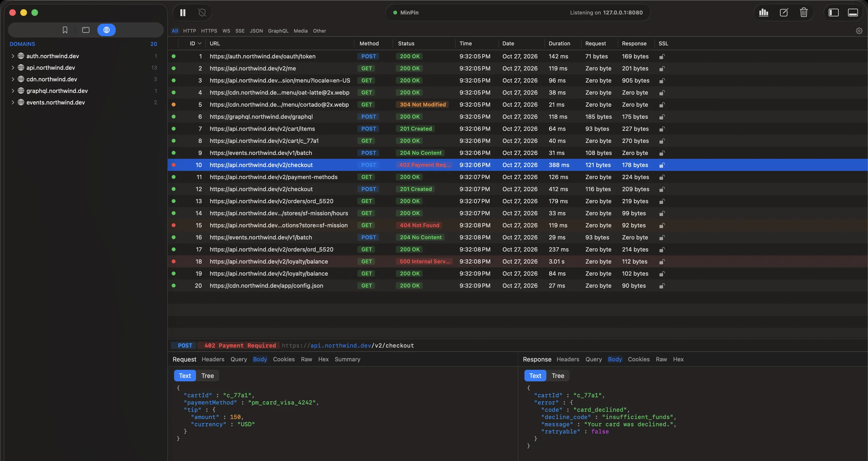The width and height of the screenshot is (868, 461).
Task: Toggle bottom detail panel visibility
Action: point(853,13)
